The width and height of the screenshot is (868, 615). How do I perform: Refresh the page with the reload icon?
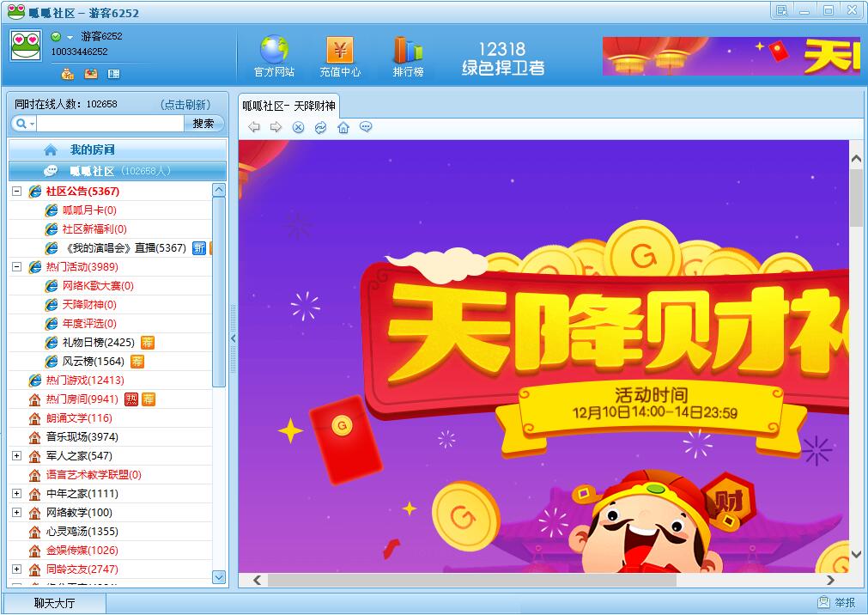click(320, 127)
